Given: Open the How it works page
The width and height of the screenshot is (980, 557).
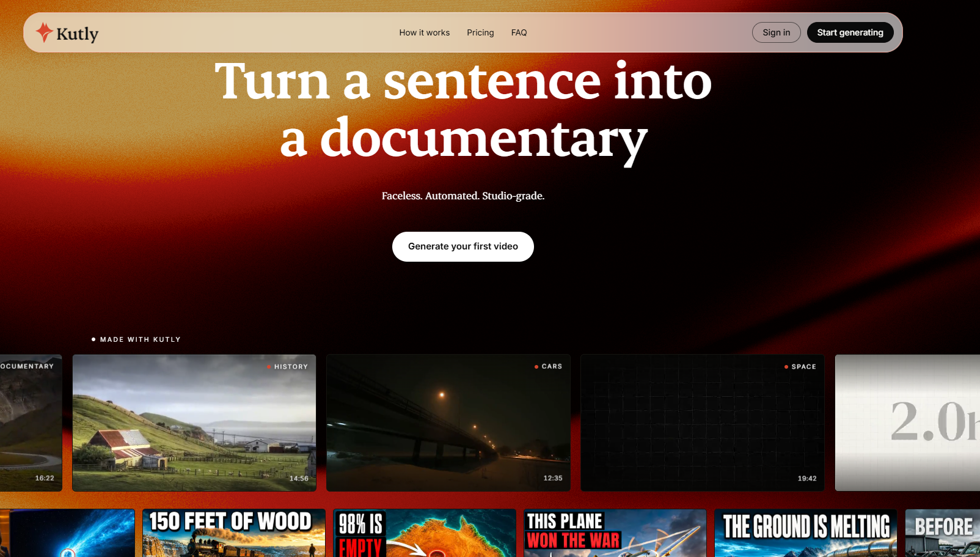Looking at the screenshot, I should pos(424,32).
